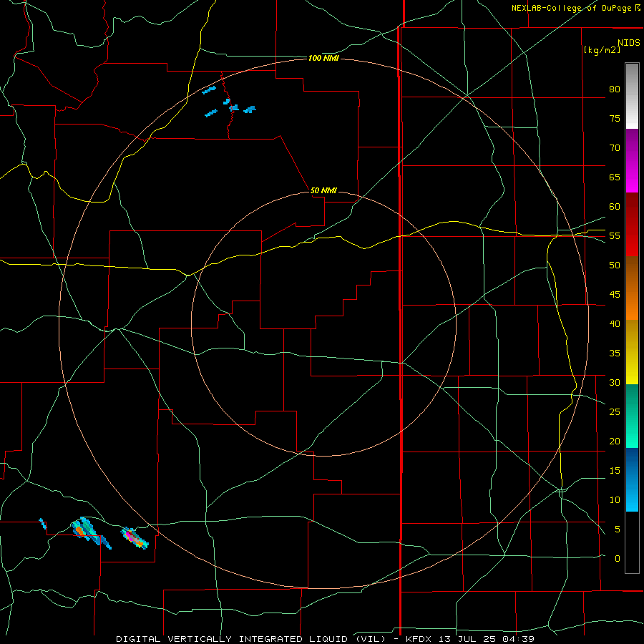Click the (VIL) abbreviation in the caption
644x644 pixels.
371,639
